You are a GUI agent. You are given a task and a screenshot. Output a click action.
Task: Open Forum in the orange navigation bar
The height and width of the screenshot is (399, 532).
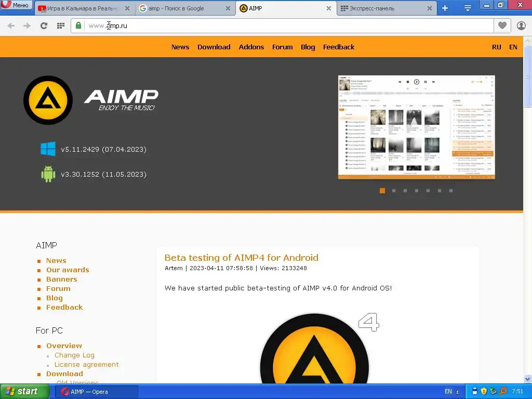(x=282, y=47)
